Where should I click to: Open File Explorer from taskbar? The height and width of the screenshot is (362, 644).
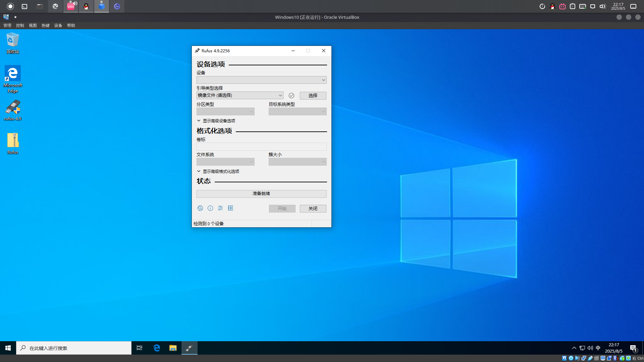pyautogui.click(x=173, y=348)
